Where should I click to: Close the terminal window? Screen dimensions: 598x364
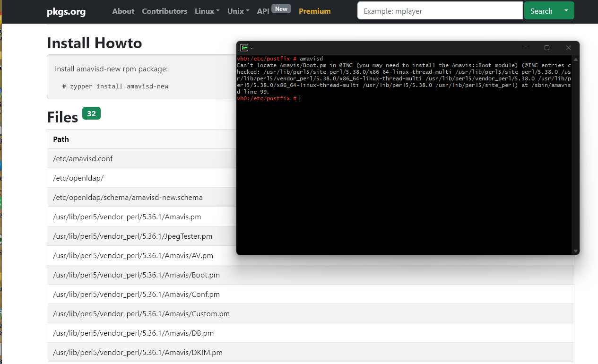click(569, 48)
